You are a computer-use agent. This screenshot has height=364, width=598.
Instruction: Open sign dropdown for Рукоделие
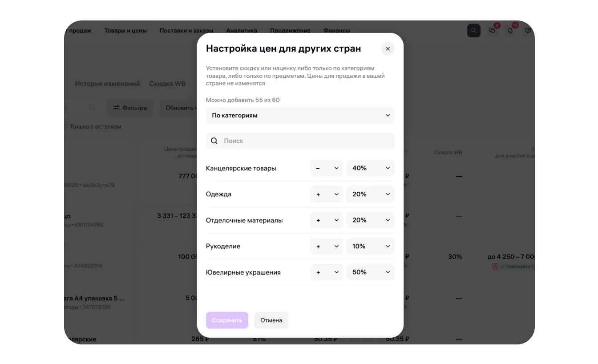point(327,247)
